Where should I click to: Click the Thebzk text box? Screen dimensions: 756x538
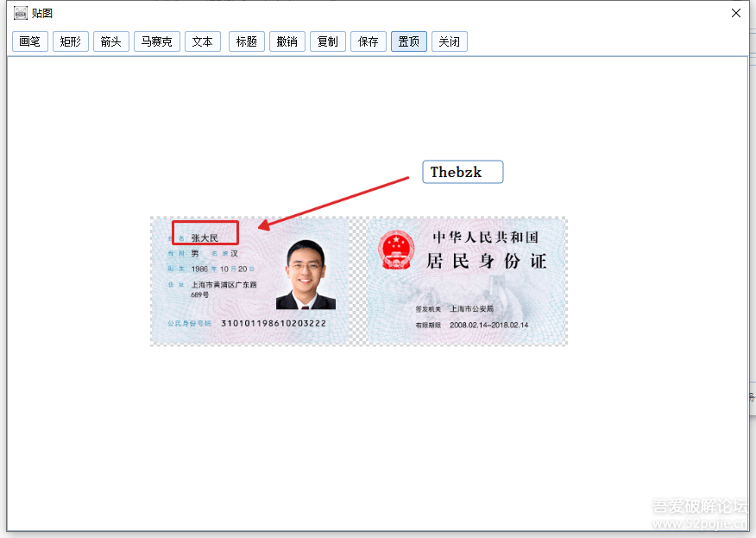pos(463,172)
